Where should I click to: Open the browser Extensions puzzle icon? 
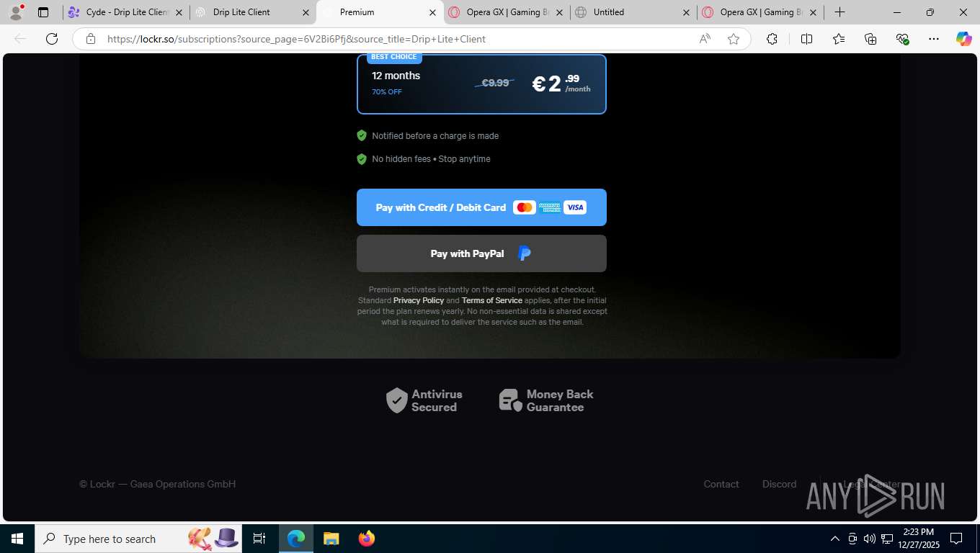click(x=772, y=39)
